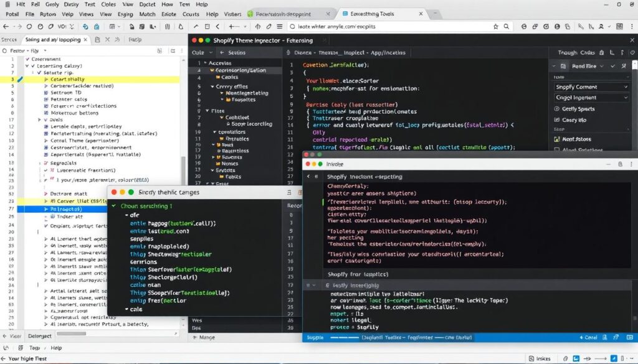Click the left chevron icon in the toolbar
The image size is (638, 364).
coord(217,26)
